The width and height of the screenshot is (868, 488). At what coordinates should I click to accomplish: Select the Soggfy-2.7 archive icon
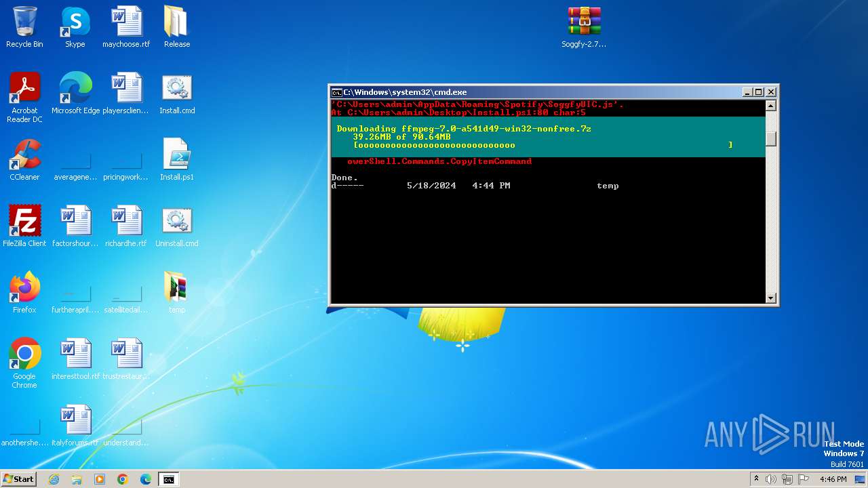(x=584, y=27)
